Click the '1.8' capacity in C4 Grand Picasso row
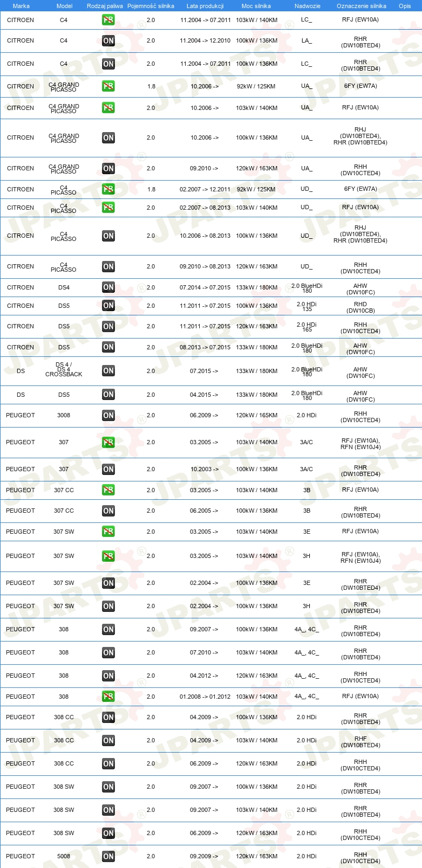This screenshot has height=868, width=422. pos(151,86)
